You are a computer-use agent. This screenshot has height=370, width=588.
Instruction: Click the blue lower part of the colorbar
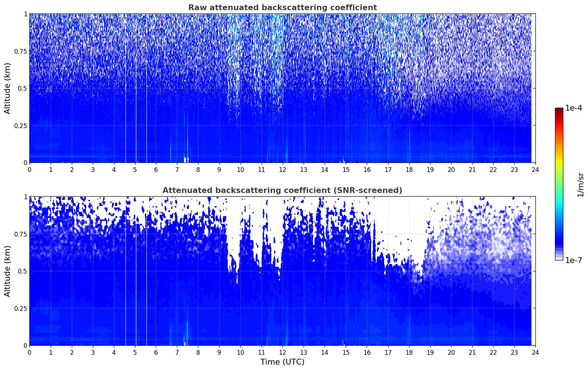click(x=559, y=236)
